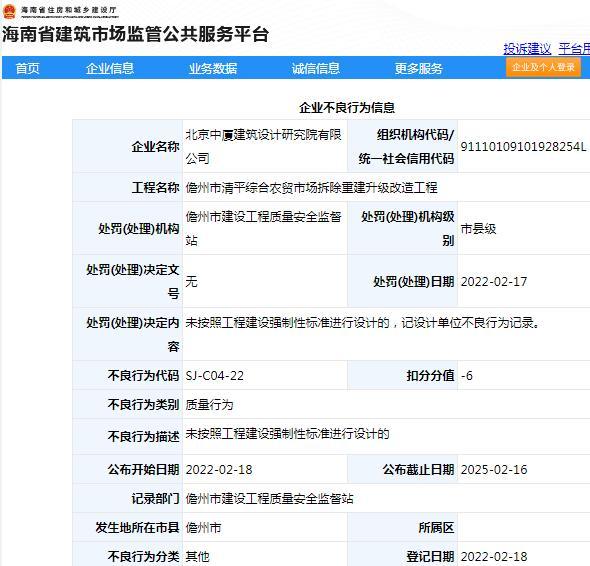The image size is (590, 566).
Task: Click the 记录部门 field label
Action: click(155, 499)
